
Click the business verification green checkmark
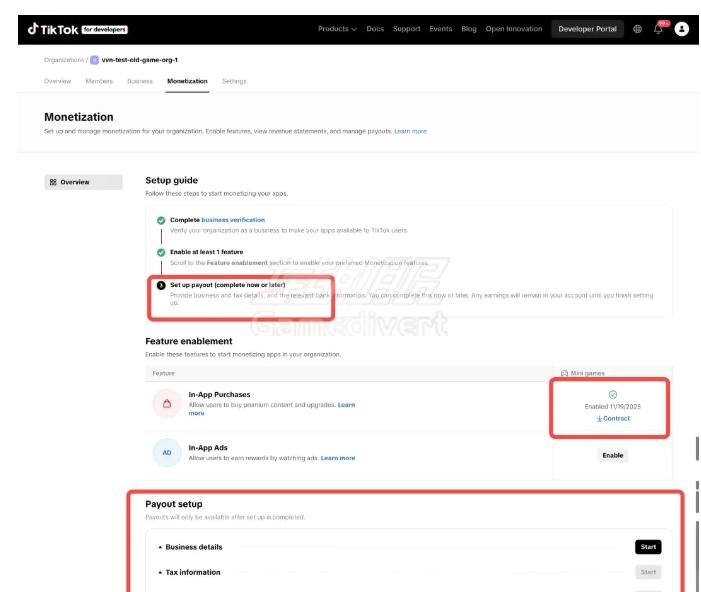pyautogui.click(x=161, y=220)
